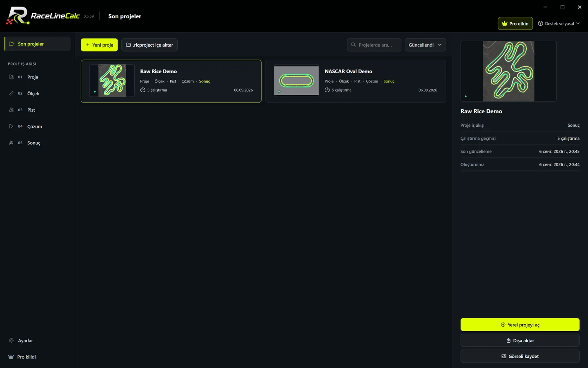
Task: Click the arrow icon on Yerel projeyi aç
Action: (503, 325)
